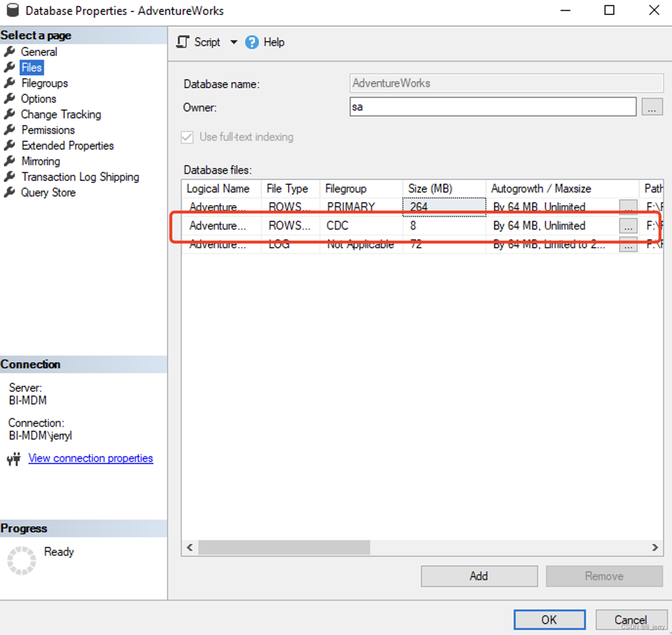Select the PRIMARY filegroup cell

361,207
